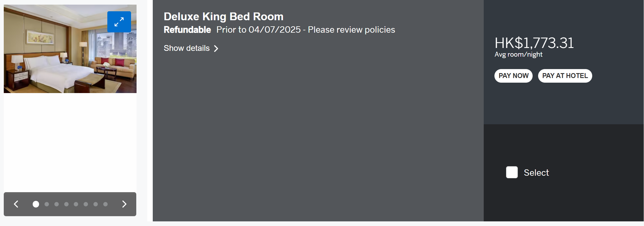This screenshot has height=226, width=644.
Task: Expand the room photo to fullscreen
Action: click(x=119, y=22)
